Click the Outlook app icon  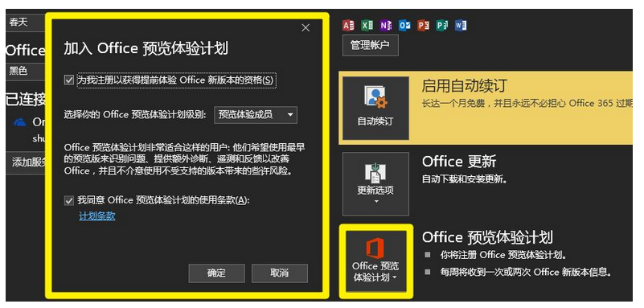[x=404, y=26]
